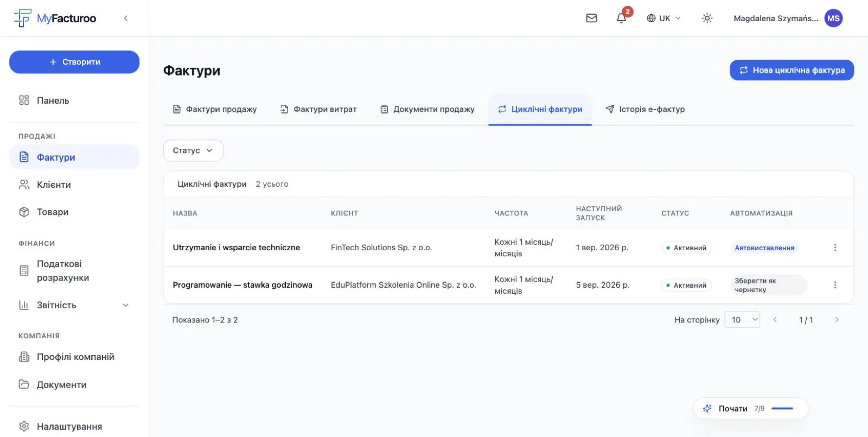Toggle the light/dark theme sun icon

coord(707,18)
